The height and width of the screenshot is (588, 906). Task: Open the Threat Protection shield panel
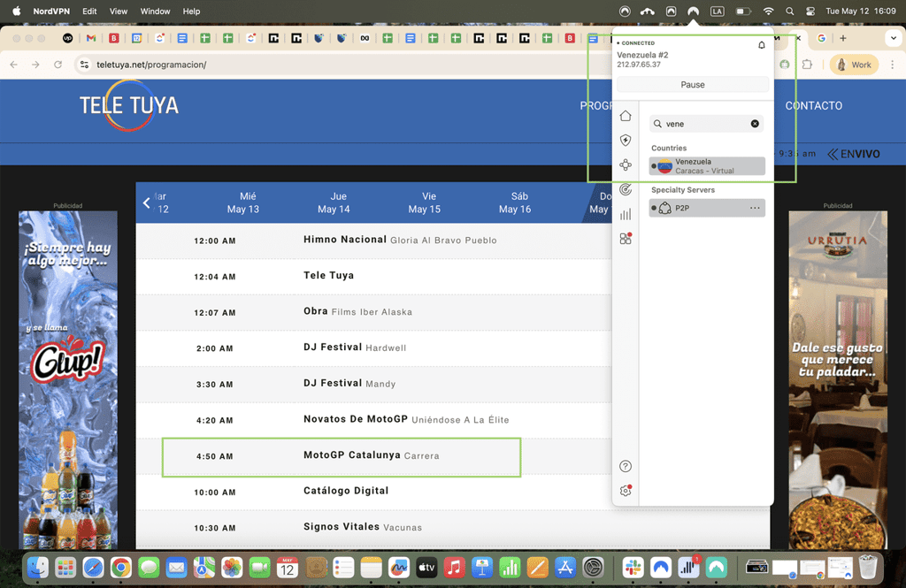pyautogui.click(x=626, y=141)
